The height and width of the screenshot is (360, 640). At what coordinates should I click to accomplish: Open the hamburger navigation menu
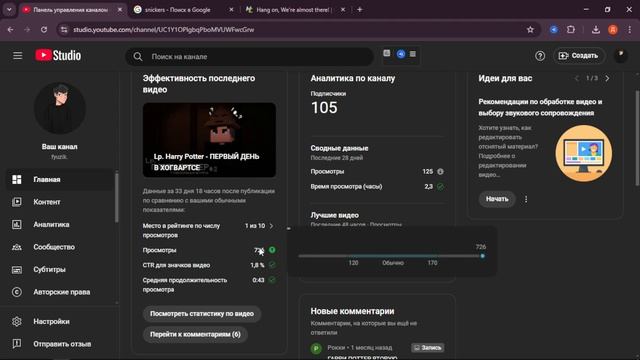pyautogui.click(x=18, y=56)
